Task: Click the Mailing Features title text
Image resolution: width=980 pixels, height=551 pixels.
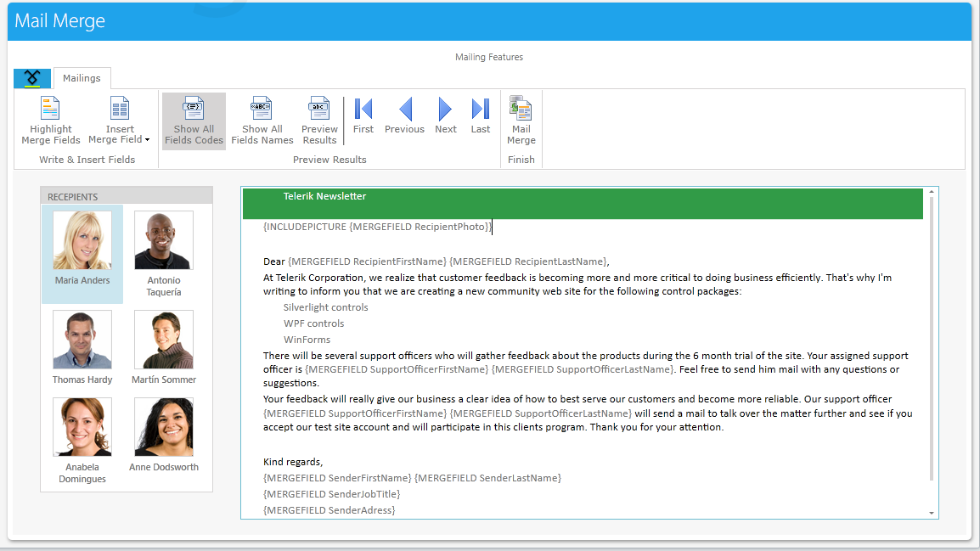Action: coord(489,57)
